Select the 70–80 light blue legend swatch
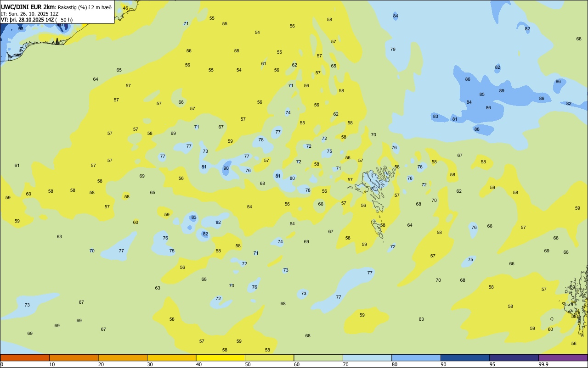Viewport: 588px width, 368px height. tap(367, 357)
